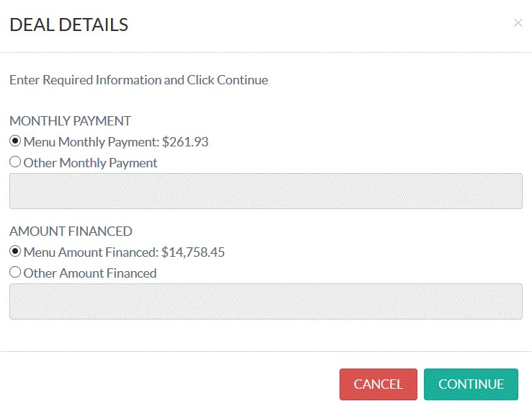The width and height of the screenshot is (532, 414).
Task: Click empty footer space beside the Cancel button
Action: [169, 384]
